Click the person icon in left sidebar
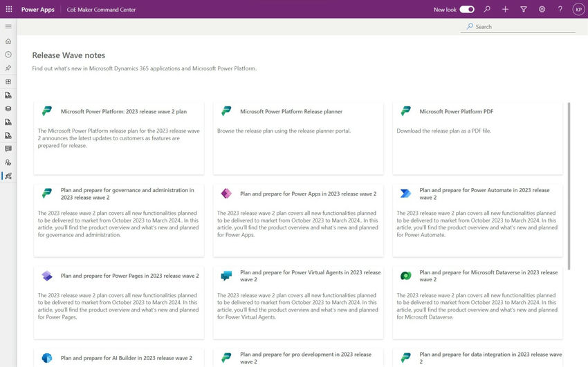The image size is (588, 367). point(8,162)
